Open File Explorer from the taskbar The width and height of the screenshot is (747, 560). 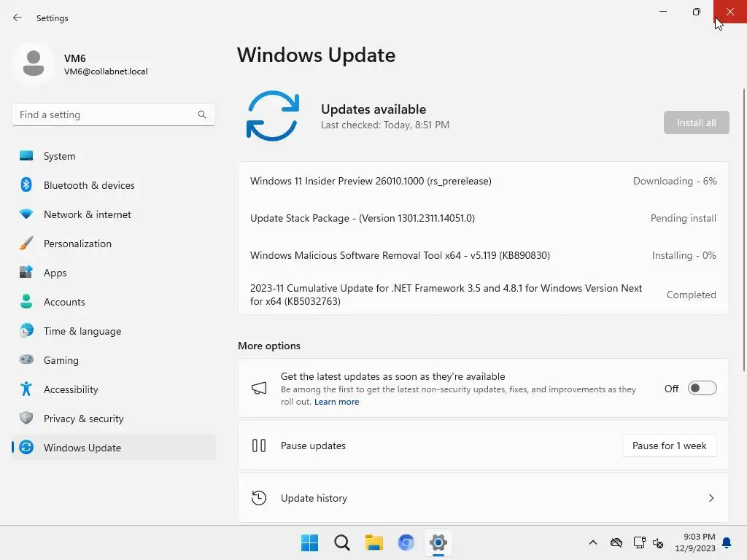(374, 542)
